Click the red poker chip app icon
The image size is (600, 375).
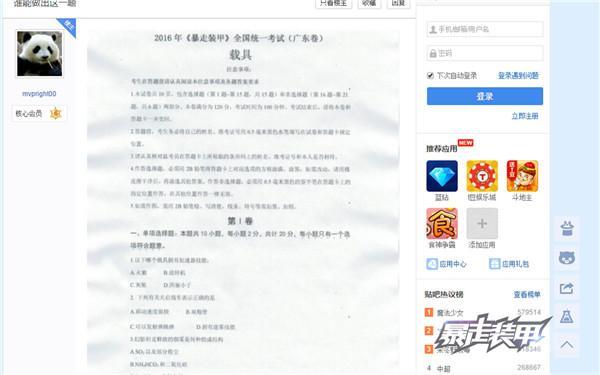482,176
